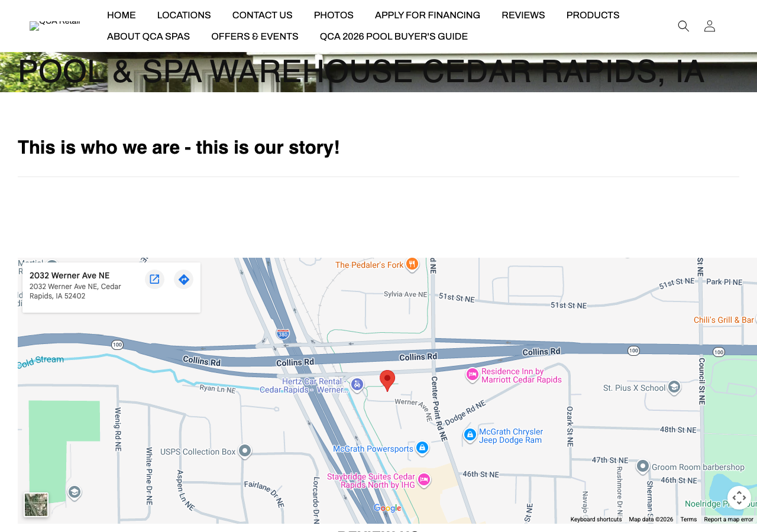
Task: Select Groom Room barbershop marker
Action: point(643,466)
